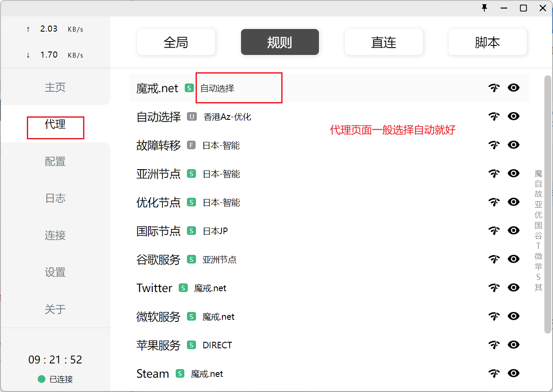Jump to 谷 in the index sidebar
Screen dimensions: 553x392
[x=538, y=236]
